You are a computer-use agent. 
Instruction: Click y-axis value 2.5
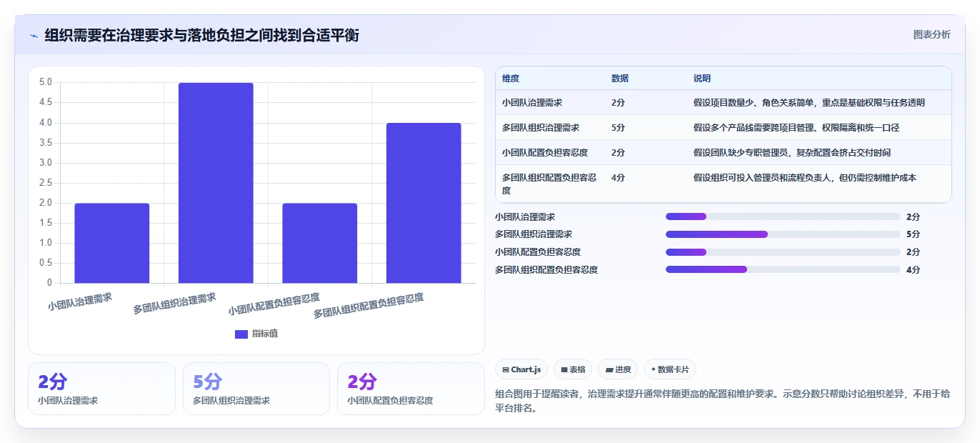coord(45,183)
